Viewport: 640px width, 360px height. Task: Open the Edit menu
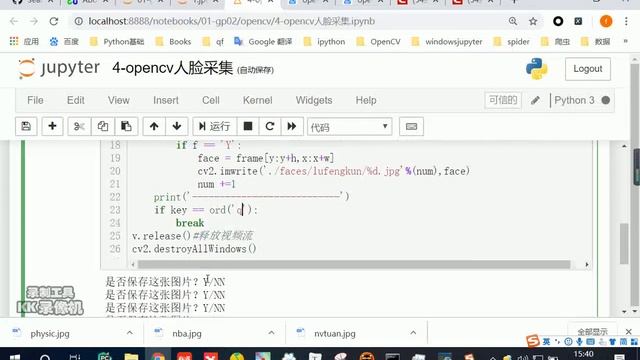[76, 100]
